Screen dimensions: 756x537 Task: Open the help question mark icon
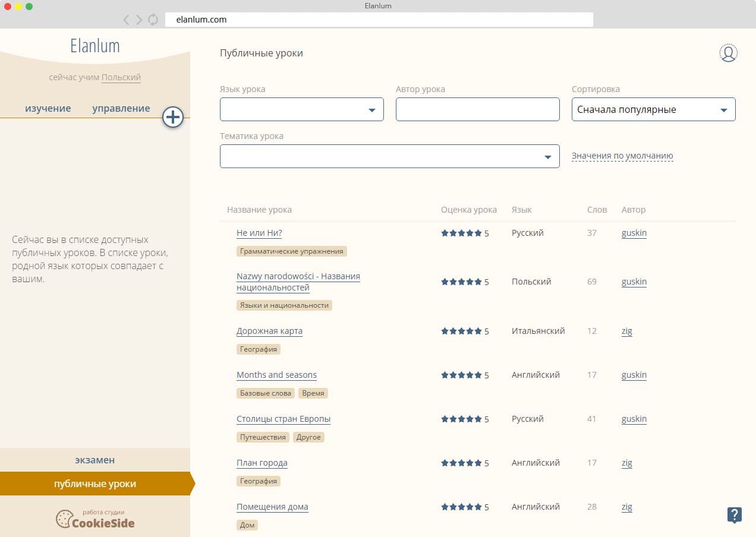735,515
